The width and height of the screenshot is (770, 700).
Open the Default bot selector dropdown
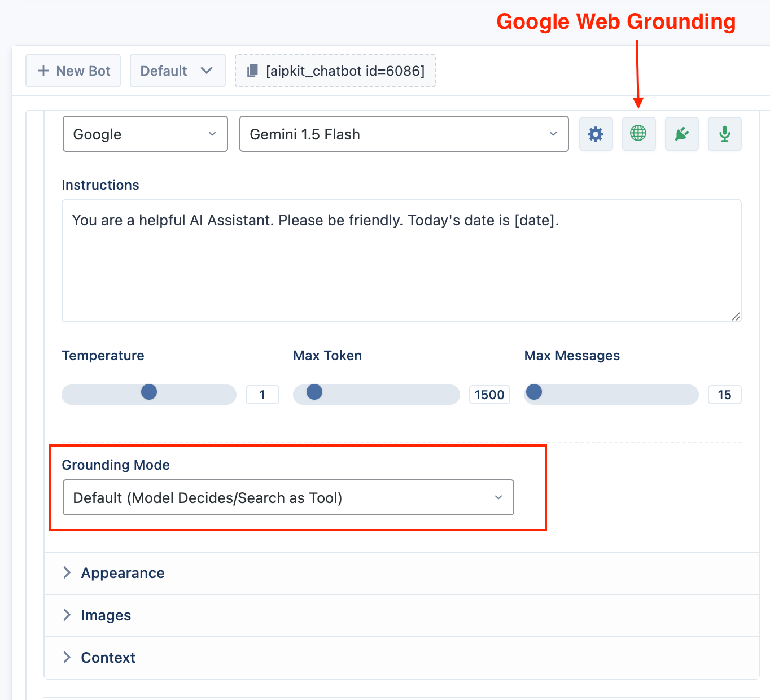[178, 71]
